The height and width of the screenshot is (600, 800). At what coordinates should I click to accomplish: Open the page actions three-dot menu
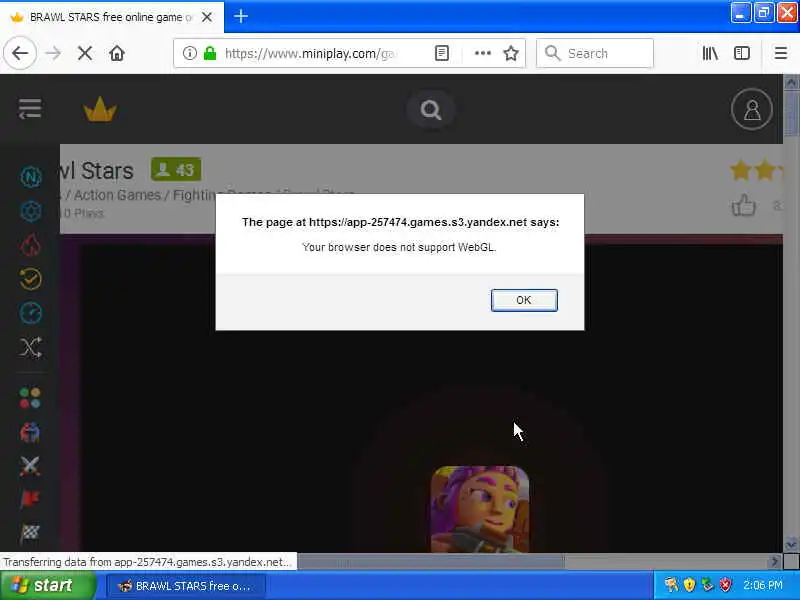(x=482, y=53)
